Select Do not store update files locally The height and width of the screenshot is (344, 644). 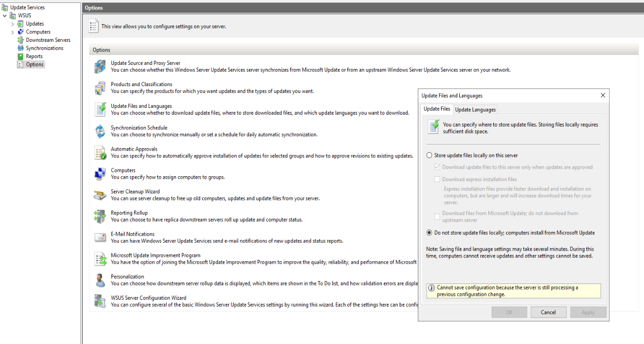click(x=429, y=233)
